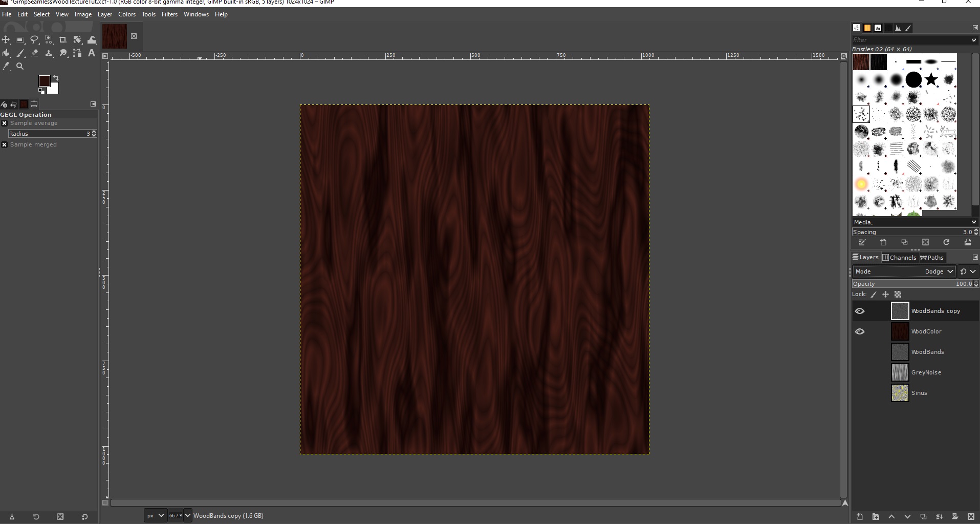
Task: Pick the Clone tool
Action: tap(49, 53)
